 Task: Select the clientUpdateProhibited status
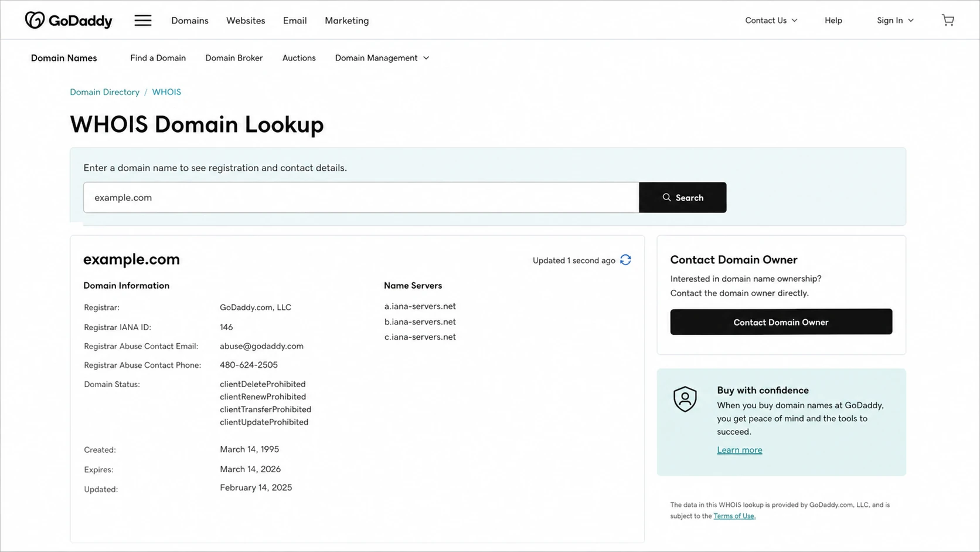[x=264, y=422]
